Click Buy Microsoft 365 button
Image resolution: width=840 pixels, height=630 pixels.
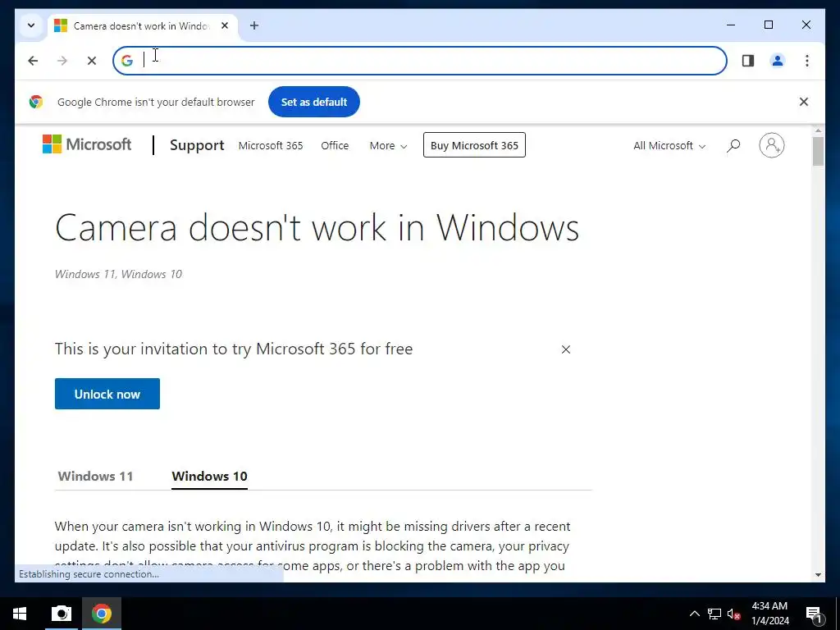point(474,145)
